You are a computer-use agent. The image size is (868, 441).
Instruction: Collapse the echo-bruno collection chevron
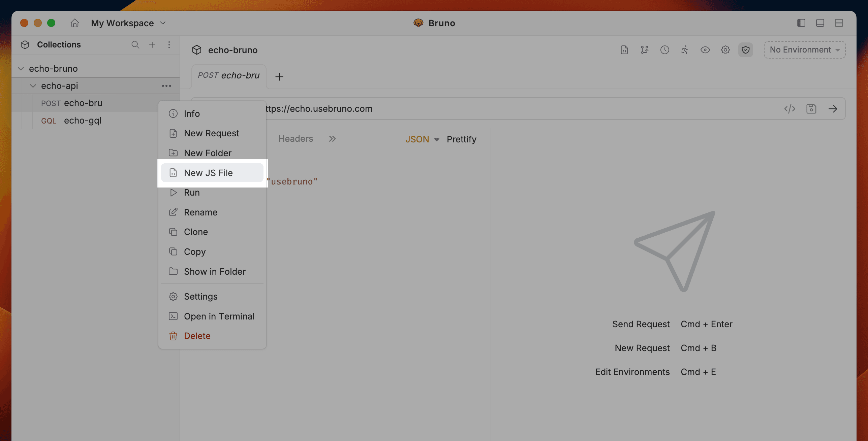[x=21, y=69]
